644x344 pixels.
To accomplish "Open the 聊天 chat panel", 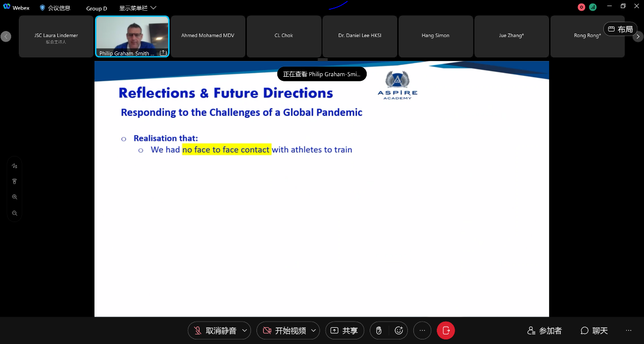I will point(594,331).
